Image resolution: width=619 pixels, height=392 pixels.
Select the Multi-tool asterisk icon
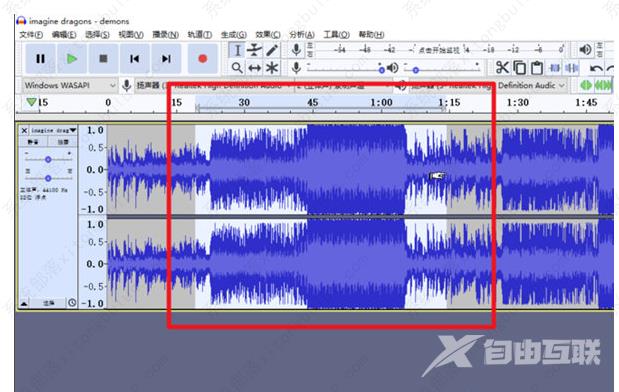[x=272, y=68]
